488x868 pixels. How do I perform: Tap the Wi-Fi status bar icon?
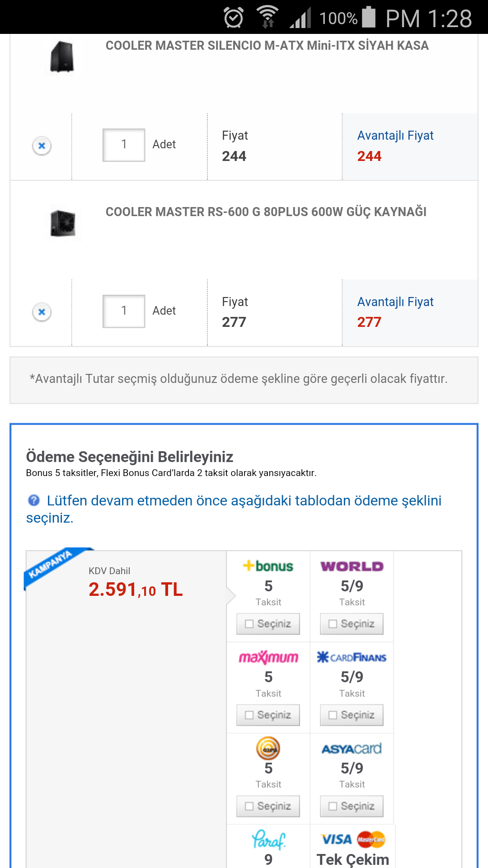[x=267, y=17]
